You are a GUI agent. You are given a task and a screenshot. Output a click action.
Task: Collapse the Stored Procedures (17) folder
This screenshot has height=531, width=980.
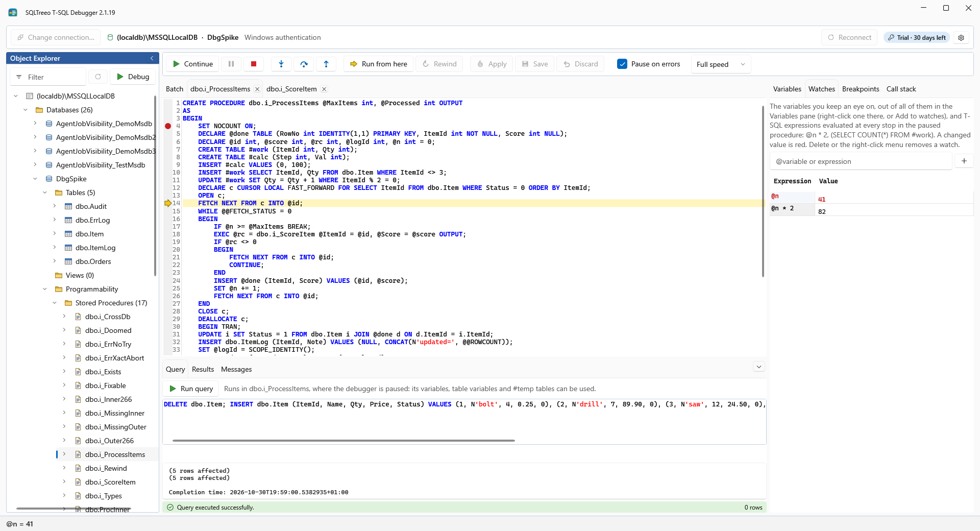pyautogui.click(x=54, y=303)
